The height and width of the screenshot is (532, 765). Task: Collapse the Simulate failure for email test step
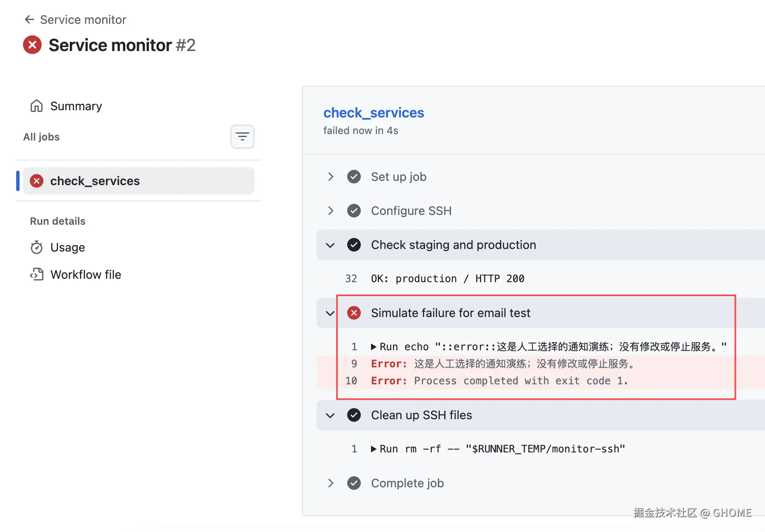(x=330, y=313)
